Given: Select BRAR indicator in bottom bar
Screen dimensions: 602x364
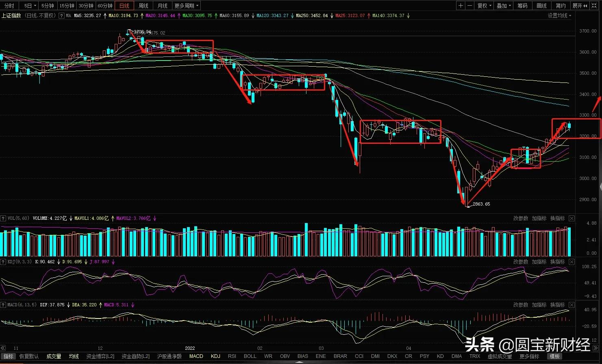Looking at the screenshot, I should [x=340, y=356].
